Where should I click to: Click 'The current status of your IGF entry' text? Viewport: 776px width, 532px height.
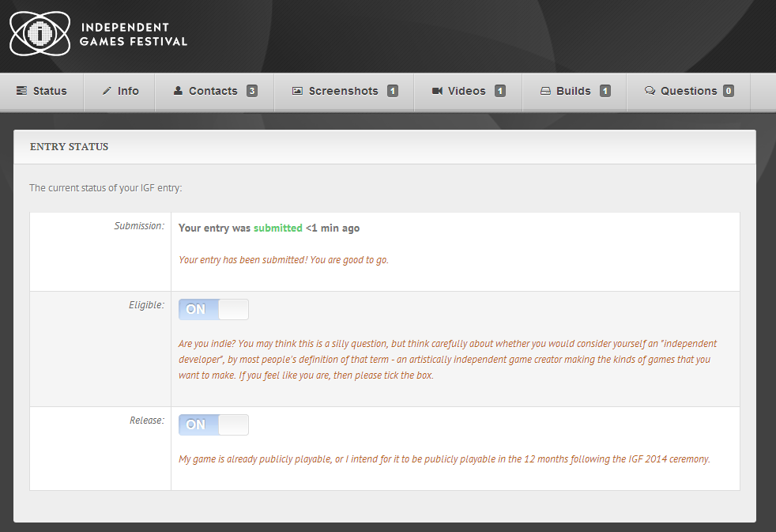(x=106, y=188)
